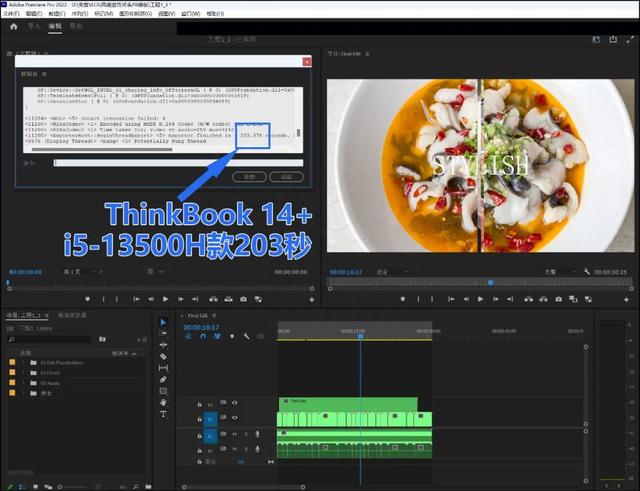Step forward one frame in Program monitor
The width and height of the screenshot is (640, 491).
496,299
